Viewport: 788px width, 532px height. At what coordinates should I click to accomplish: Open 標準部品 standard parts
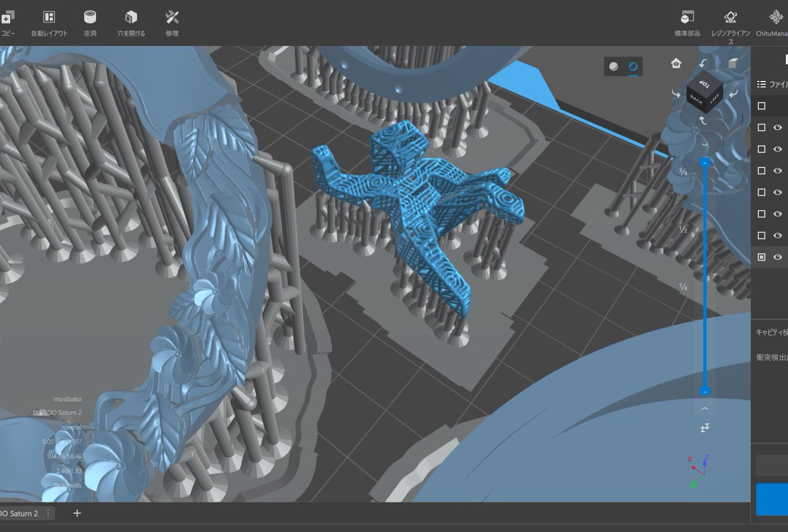[x=688, y=22]
